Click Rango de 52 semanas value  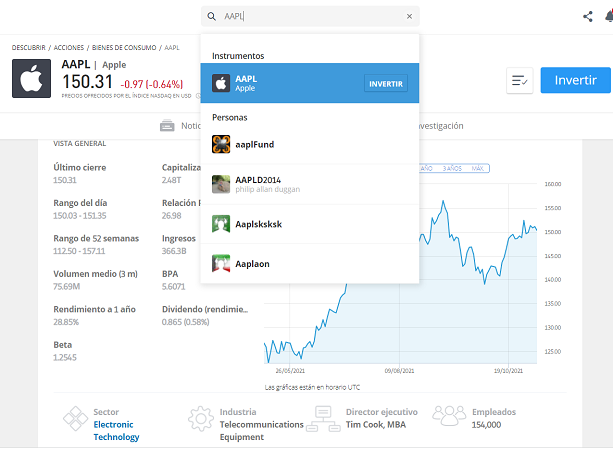(79, 251)
